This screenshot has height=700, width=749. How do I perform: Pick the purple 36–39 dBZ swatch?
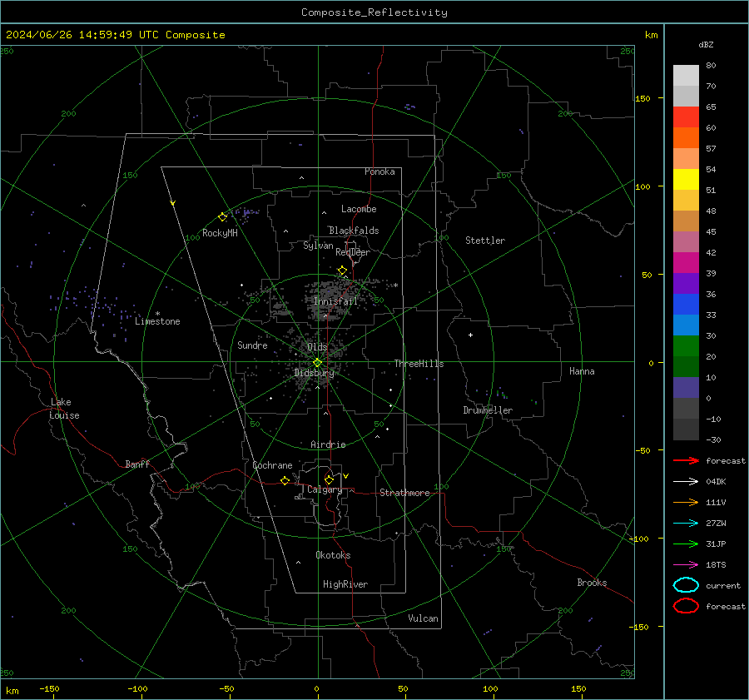coord(686,283)
